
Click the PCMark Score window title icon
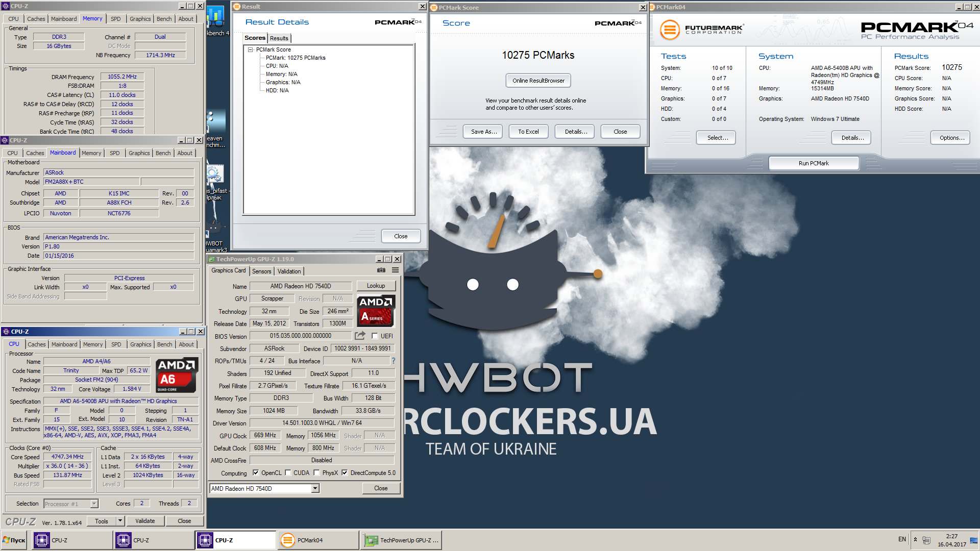coord(434,7)
